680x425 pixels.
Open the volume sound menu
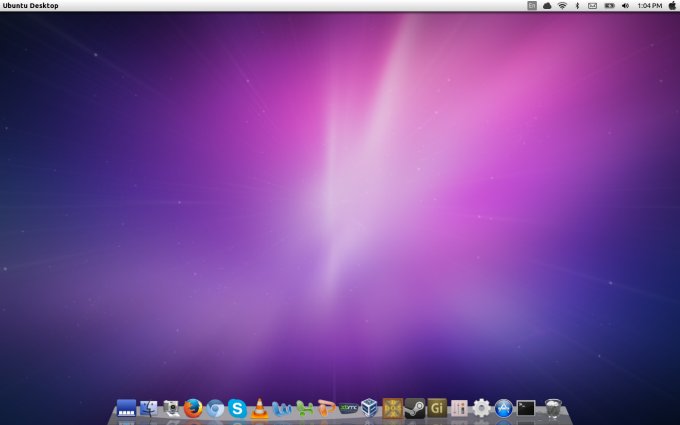(x=625, y=6)
